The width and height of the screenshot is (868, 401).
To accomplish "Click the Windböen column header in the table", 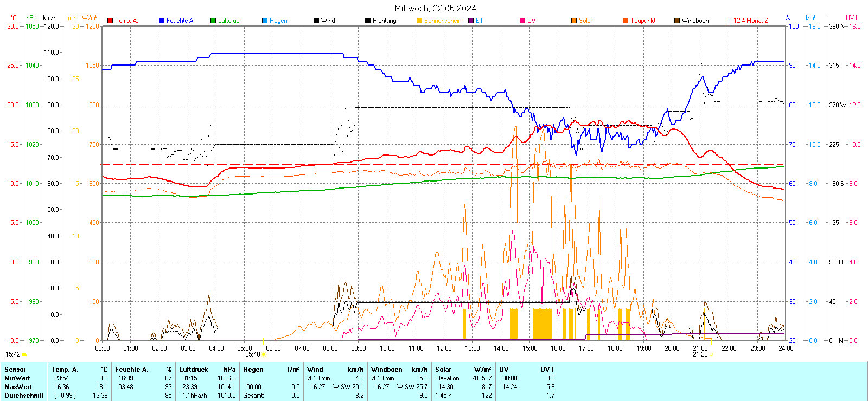I will click(x=387, y=370).
